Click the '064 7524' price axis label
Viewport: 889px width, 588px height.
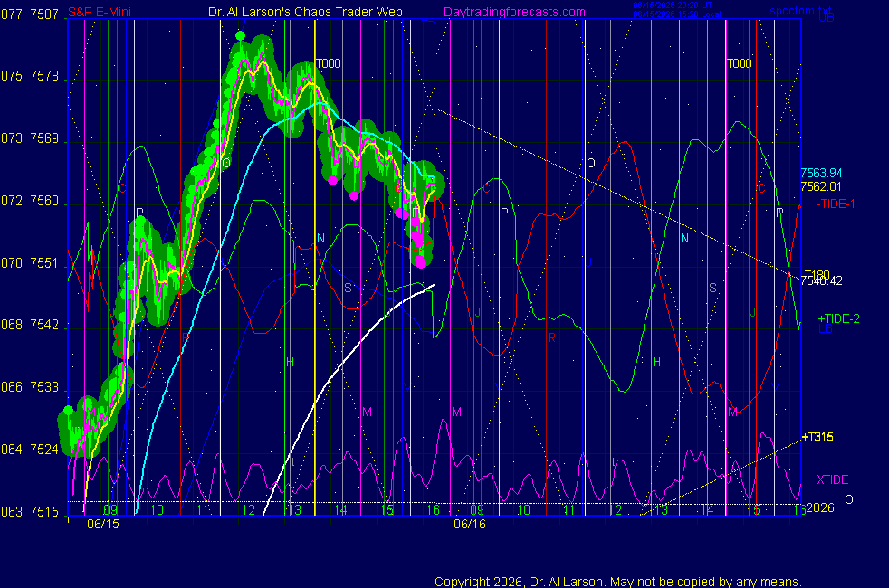30,450
